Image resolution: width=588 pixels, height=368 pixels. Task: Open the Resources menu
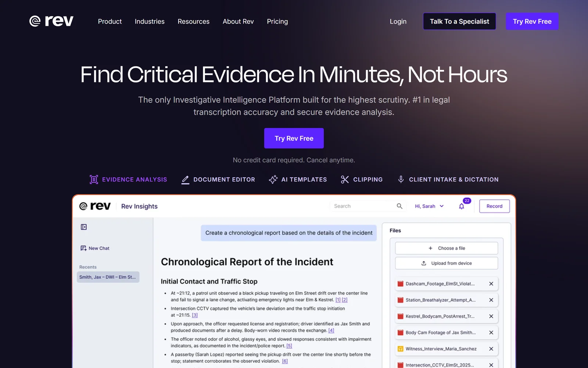click(193, 21)
